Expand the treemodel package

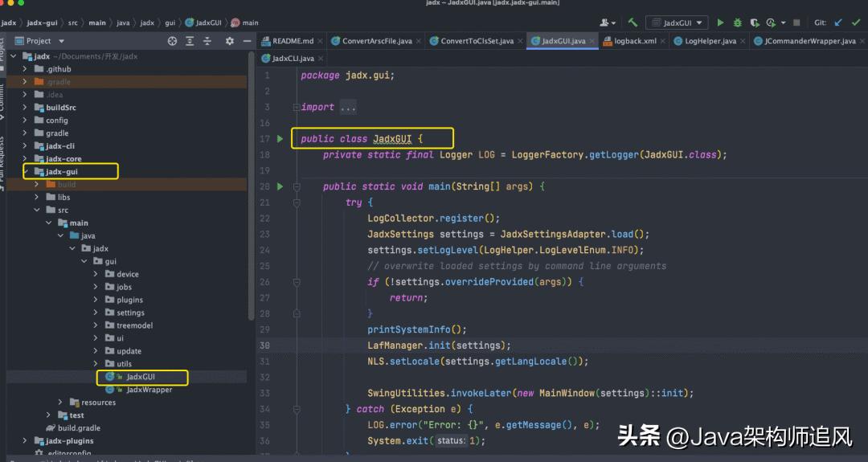click(96, 325)
